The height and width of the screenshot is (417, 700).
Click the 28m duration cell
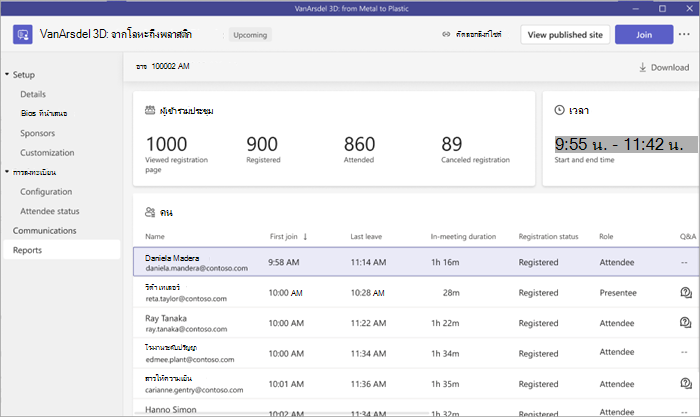(x=451, y=293)
